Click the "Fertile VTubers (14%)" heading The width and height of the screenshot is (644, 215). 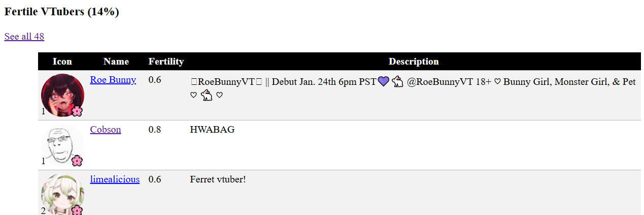click(62, 12)
